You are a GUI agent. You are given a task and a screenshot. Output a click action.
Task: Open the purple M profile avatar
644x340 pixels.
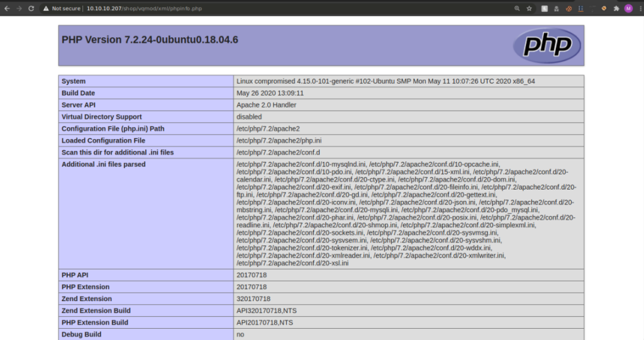click(628, 8)
